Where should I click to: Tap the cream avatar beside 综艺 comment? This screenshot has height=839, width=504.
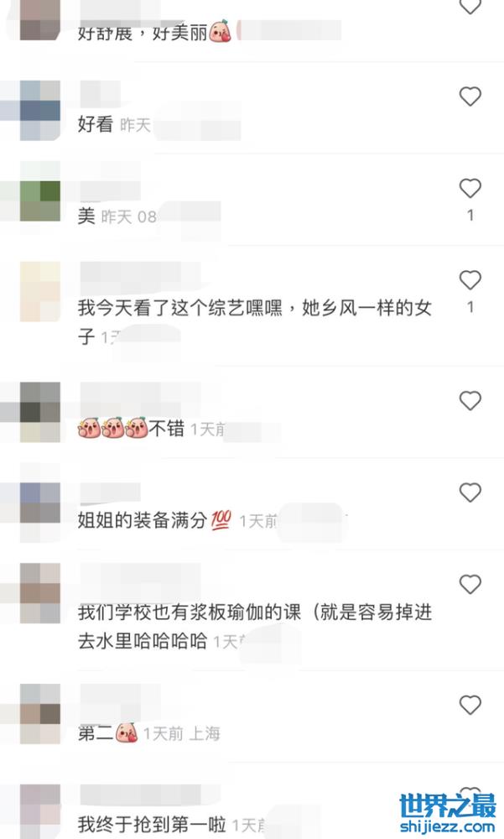(x=40, y=292)
